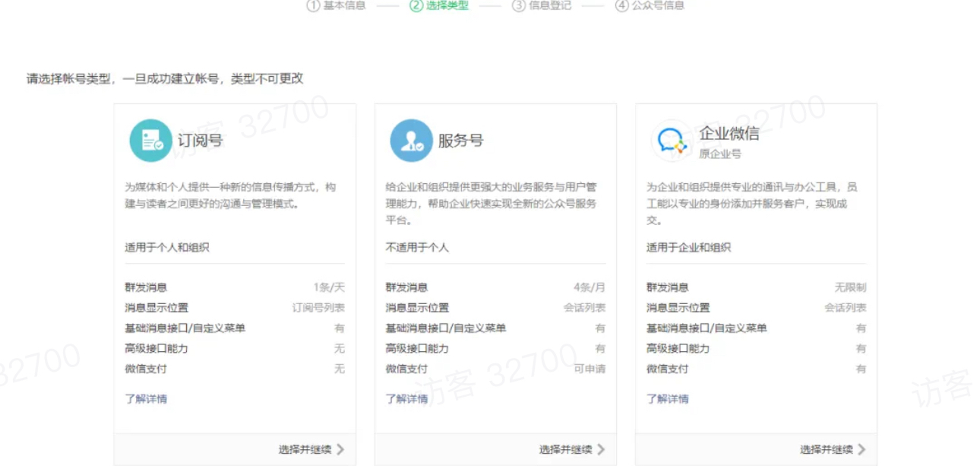Click the 订阅号 subscription account icon

point(150,141)
